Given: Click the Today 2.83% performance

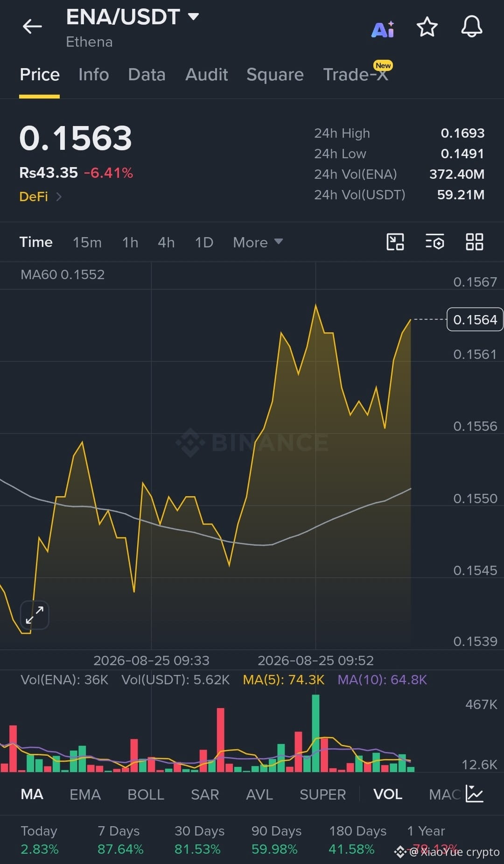Looking at the screenshot, I should tap(40, 840).
